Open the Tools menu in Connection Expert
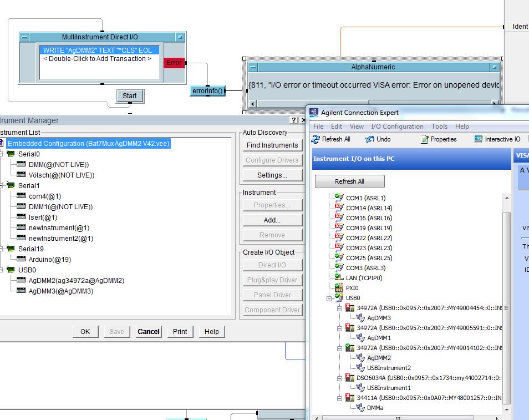 [x=439, y=126]
